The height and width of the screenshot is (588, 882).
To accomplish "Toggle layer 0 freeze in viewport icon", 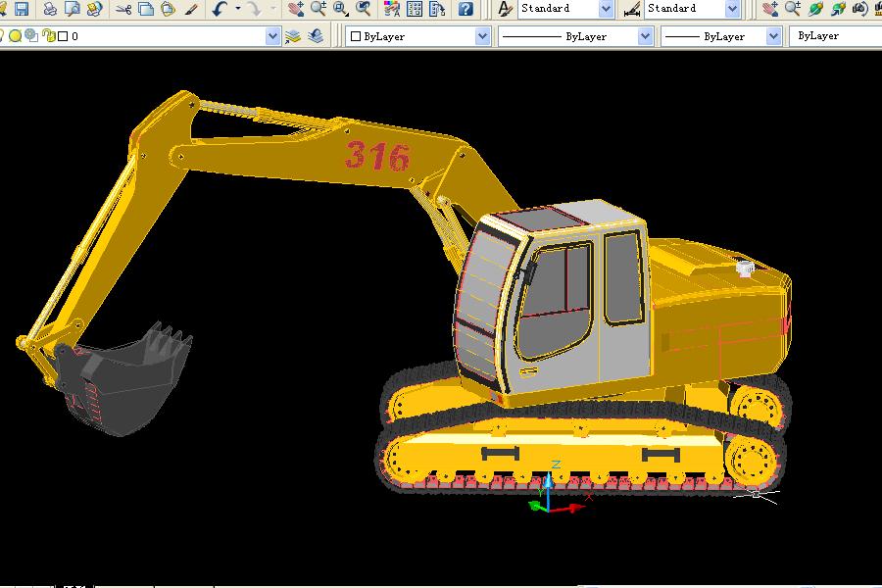I will coord(31,36).
